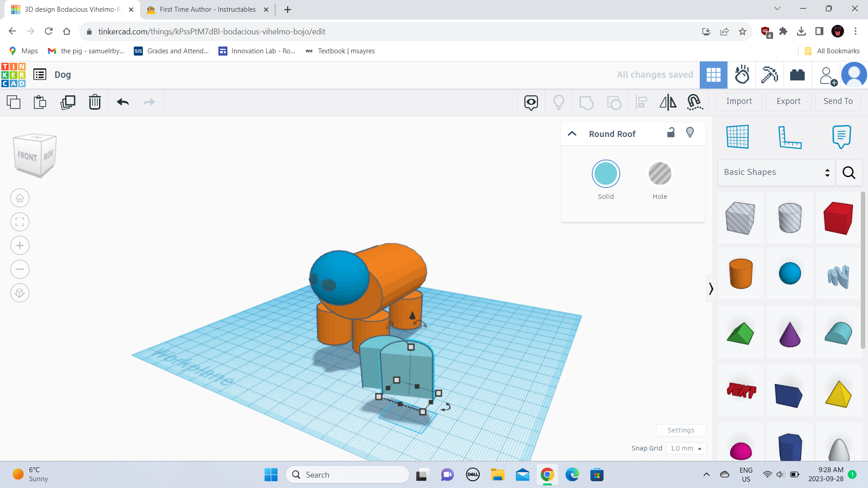The image size is (868, 488).
Task: Open the Ruler tool in the right panel
Action: (x=790, y=137)
